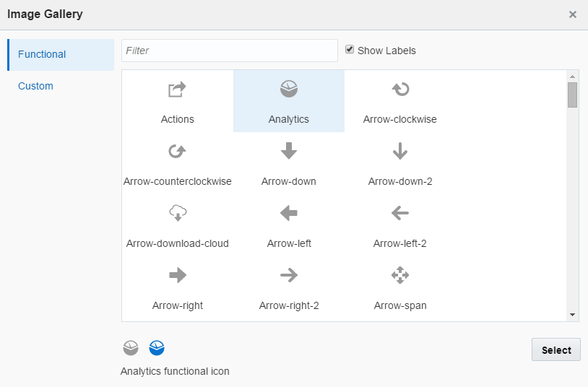Viewport: 588px width, 387px height.
Task: Select the thick Arrow-left icon
Action: (x=289, y=213)
